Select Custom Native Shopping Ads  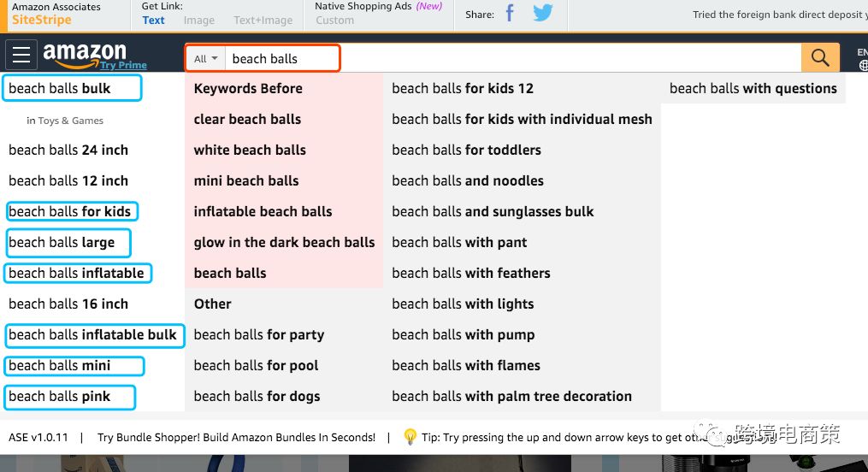point(335,21)
